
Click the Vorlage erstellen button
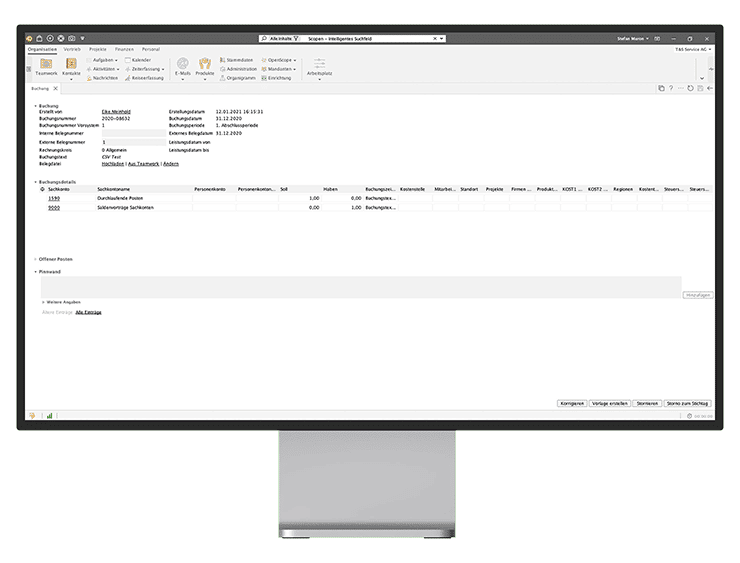pyautogui.click(x=609, y=403)
